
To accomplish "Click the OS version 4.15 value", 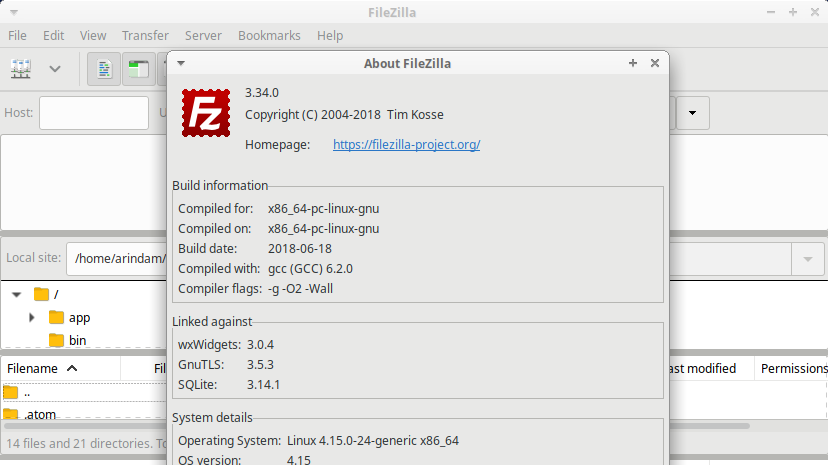I will pos(299,460).
